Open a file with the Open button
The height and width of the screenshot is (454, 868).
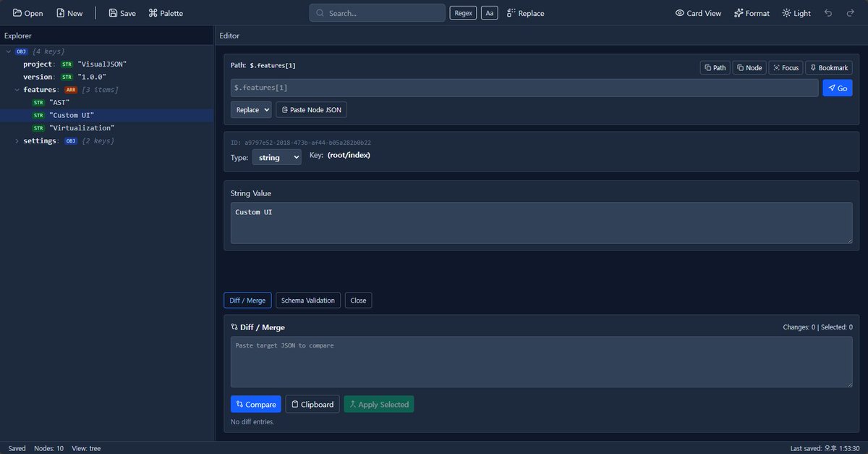(x=27, y=13)
